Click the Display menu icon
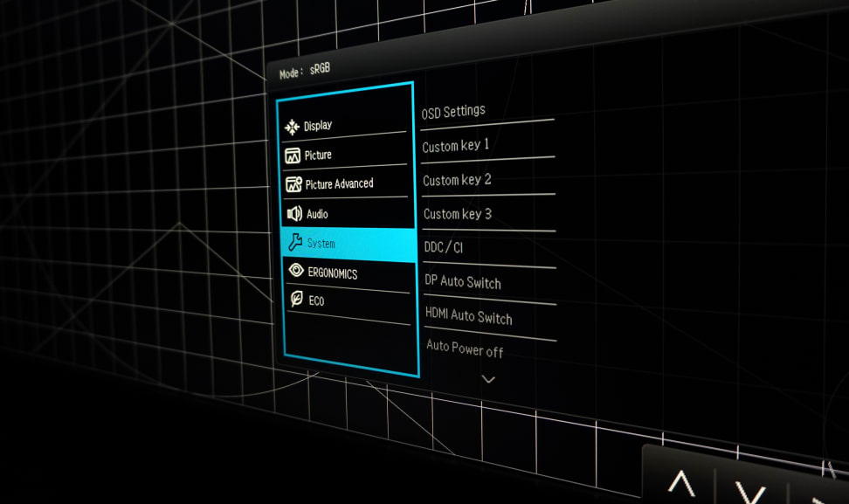This screenshot has height=504, width=849. point(292,127)
